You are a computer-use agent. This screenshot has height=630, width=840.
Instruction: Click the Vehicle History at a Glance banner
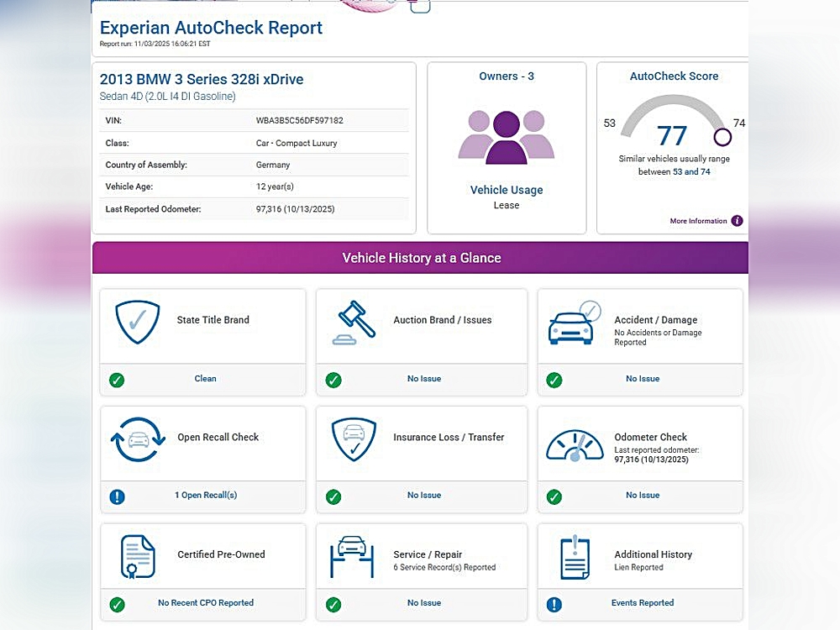(420, 258)
